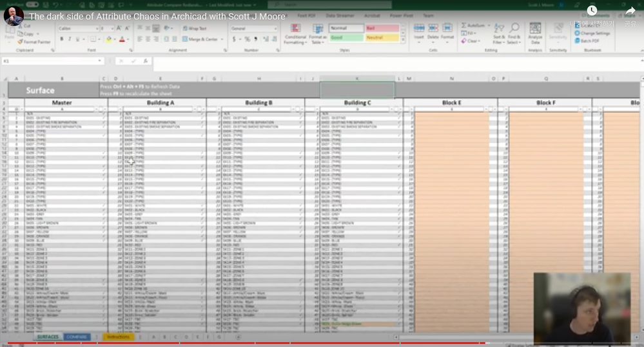This screenshot has width=644, height=347.
Task: Open Format as Table gallery
Action: [x=317, y=33]
